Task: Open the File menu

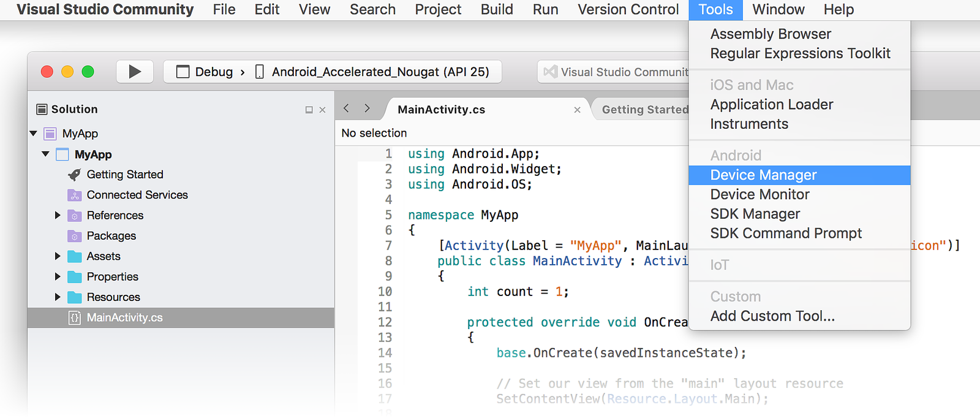Action: point(224,10)
